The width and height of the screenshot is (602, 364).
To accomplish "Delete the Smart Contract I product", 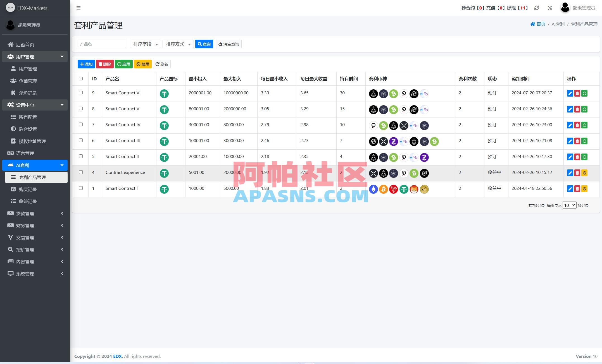I will 577,189.
